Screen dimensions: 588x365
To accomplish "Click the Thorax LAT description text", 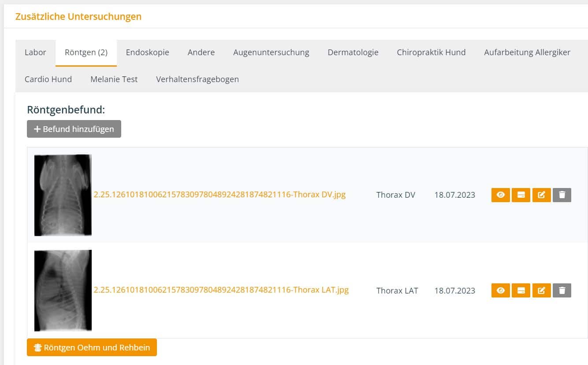I will pyautogui.click(x=397, y=290).
